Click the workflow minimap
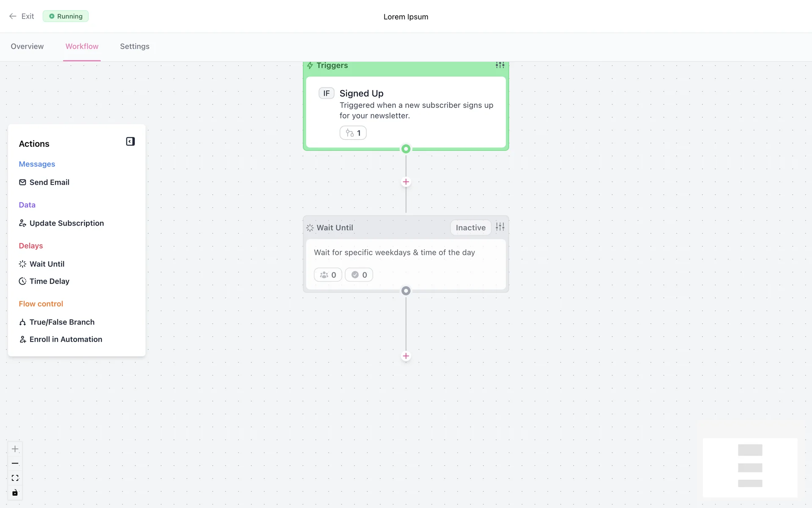 point(750,467)
